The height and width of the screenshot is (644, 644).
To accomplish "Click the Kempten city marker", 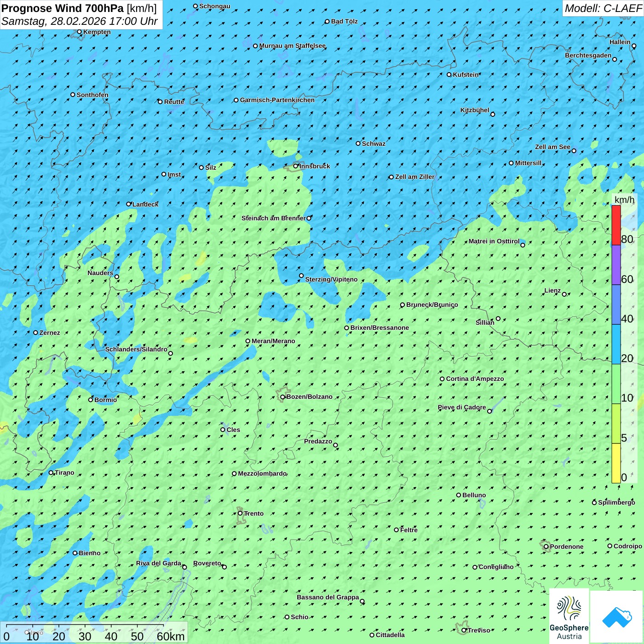I will coord(79,32).
